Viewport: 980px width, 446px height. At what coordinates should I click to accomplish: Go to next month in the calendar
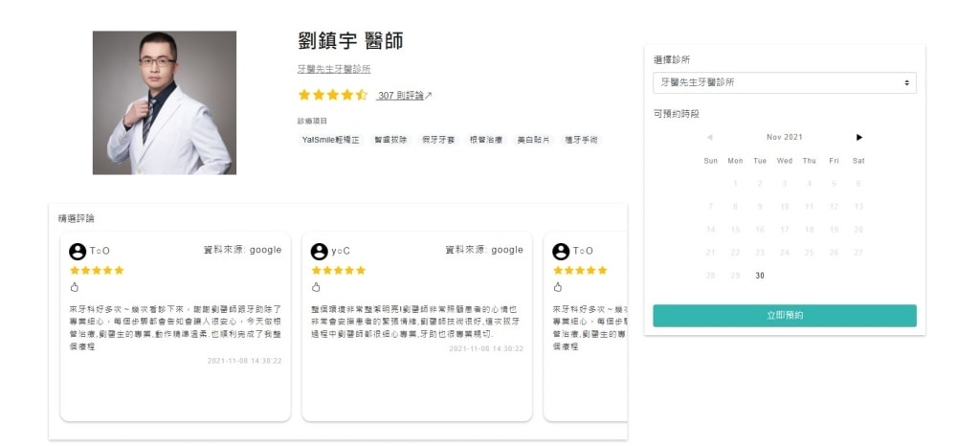[859, 138]
